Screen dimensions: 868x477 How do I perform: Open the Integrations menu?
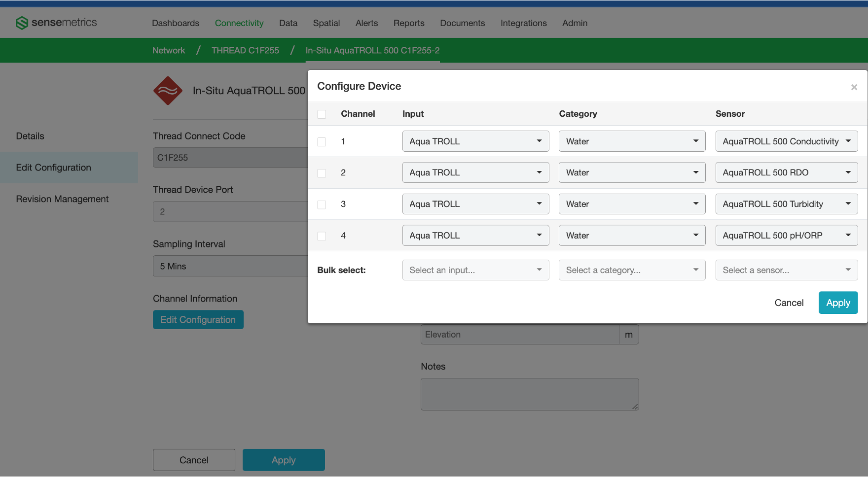click(x=523, y=23)
